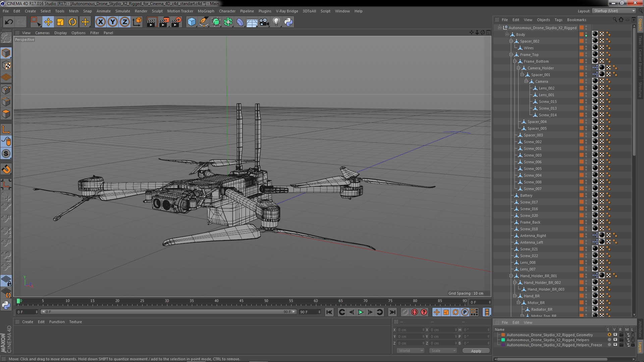Click the Spline Pen tool icon

pyautogui.click(x=204, y=22)
